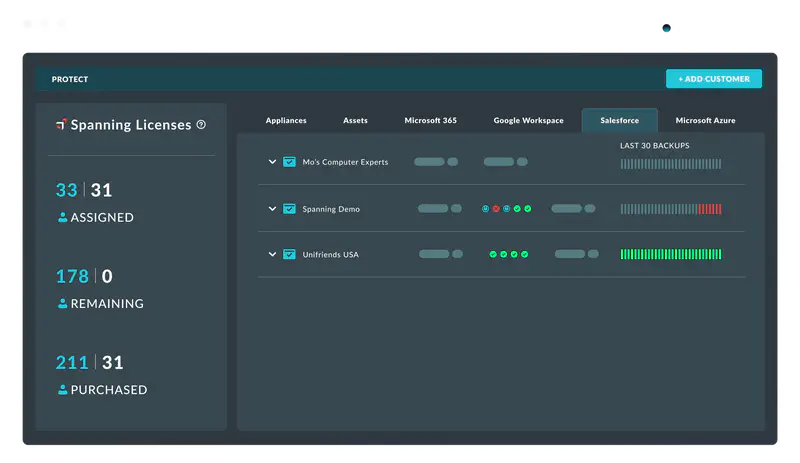Screen dimensions: 800x463
Task: Expand the Mo's Computer Experts row
Action: click(x=272, y=162)
